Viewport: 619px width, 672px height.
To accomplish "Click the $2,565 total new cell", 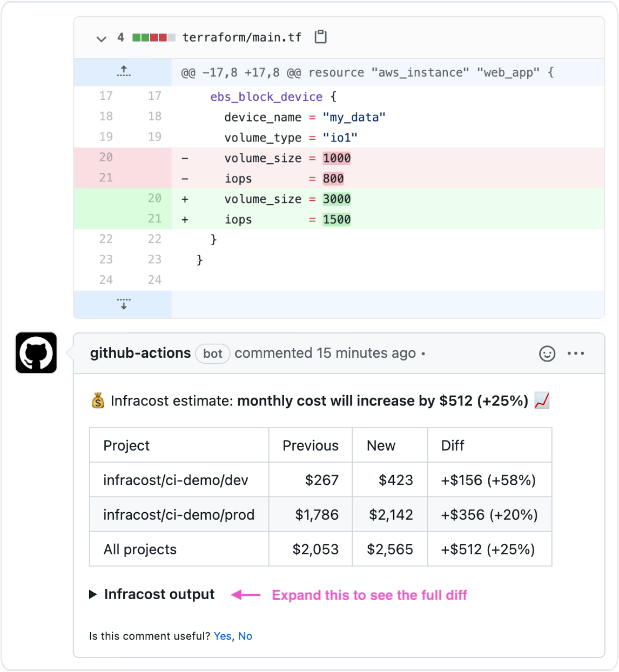I will (x=390, y=549).
